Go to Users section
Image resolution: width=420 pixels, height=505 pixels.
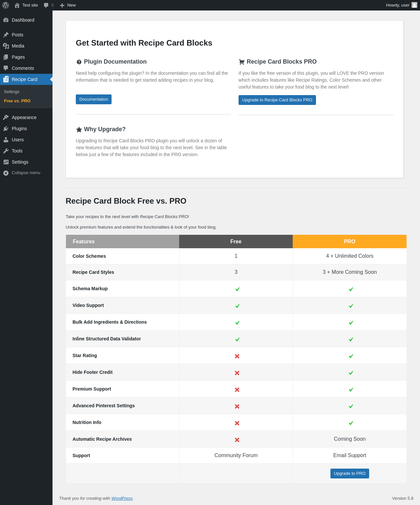(x=26, y=140)
